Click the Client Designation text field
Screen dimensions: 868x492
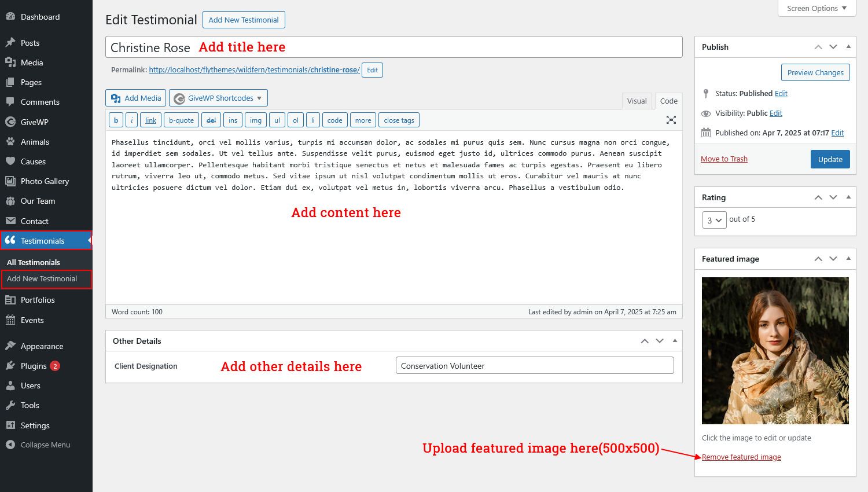534,366
